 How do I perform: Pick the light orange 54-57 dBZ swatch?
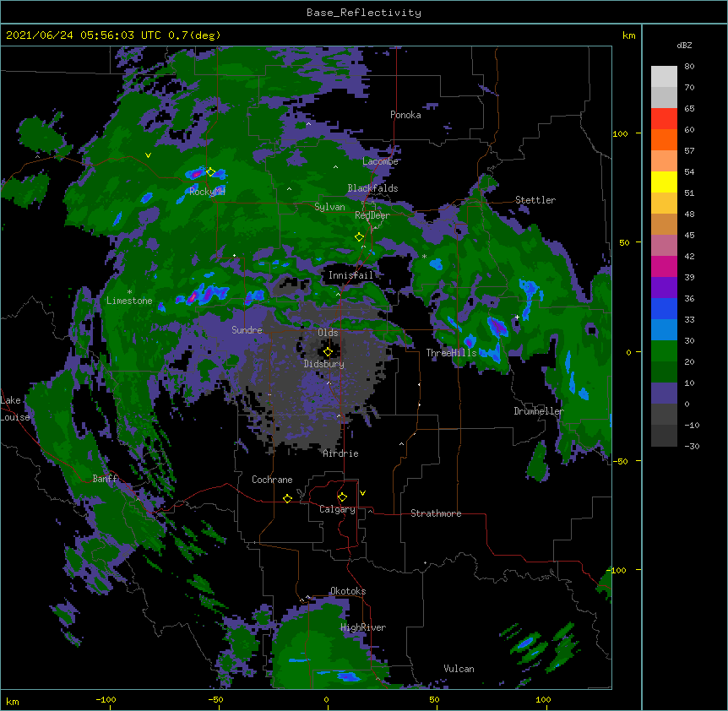pyautogui.click(x=664, y=161)
